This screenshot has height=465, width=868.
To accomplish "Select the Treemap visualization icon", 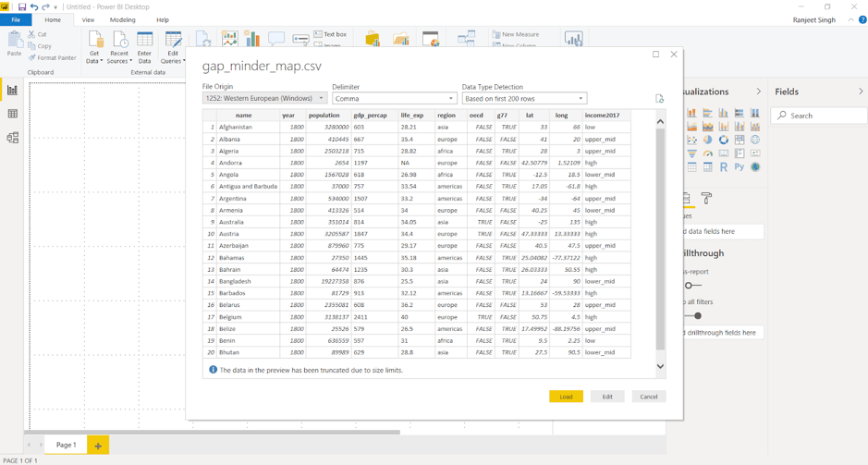I will (x=740, y=140).
